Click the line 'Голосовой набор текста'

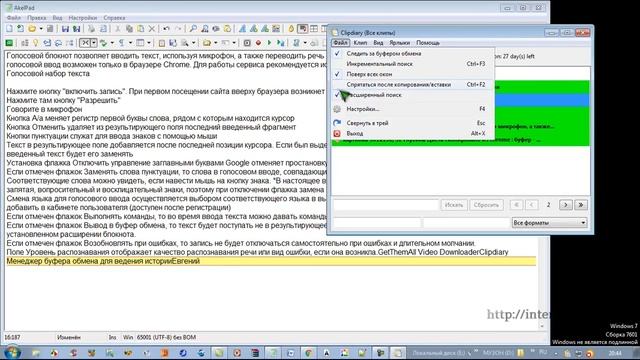[x=48, y=74]
